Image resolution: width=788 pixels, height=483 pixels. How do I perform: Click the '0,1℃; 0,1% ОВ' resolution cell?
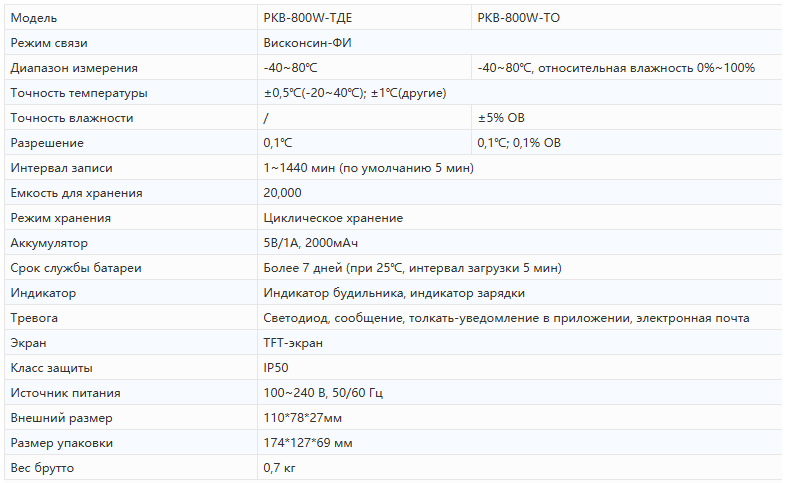coord(519,143)
